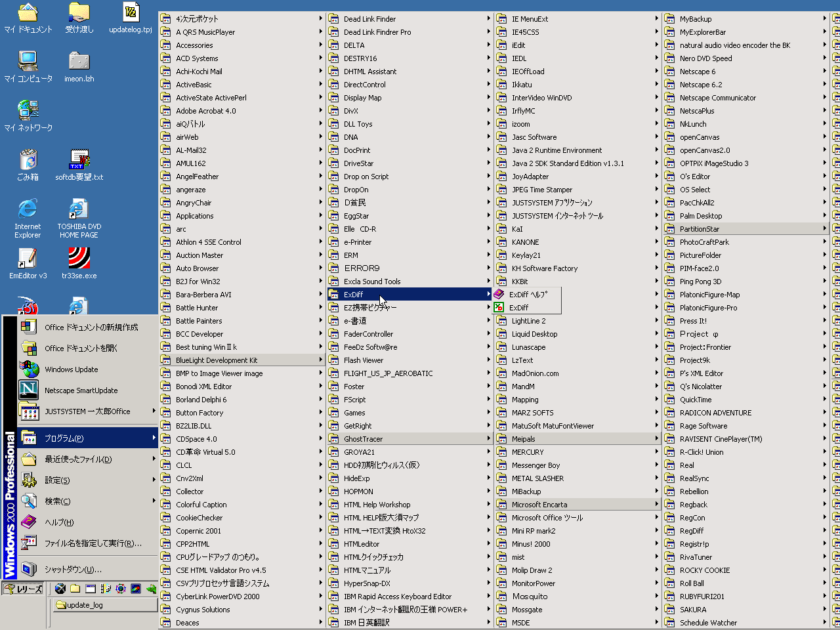Open the Liquid Desktop program folder
The height and width of the screenshot is (630, 840).
point(578,333)
